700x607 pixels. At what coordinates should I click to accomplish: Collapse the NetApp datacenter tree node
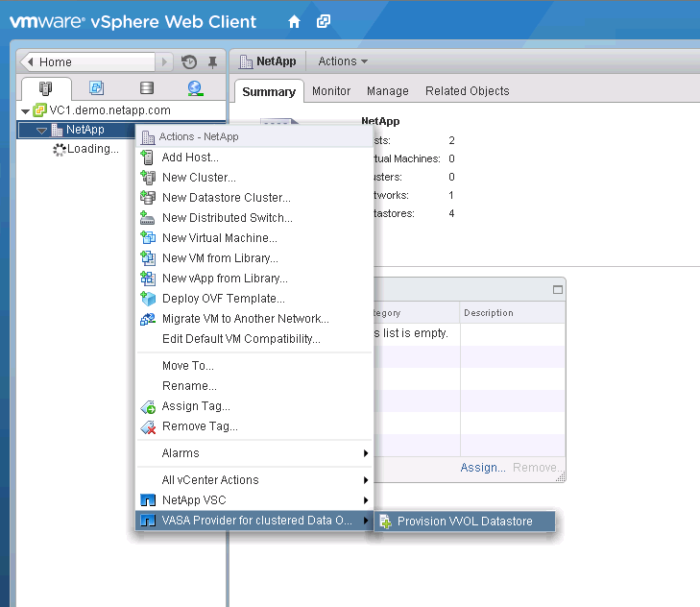[41, 131]
